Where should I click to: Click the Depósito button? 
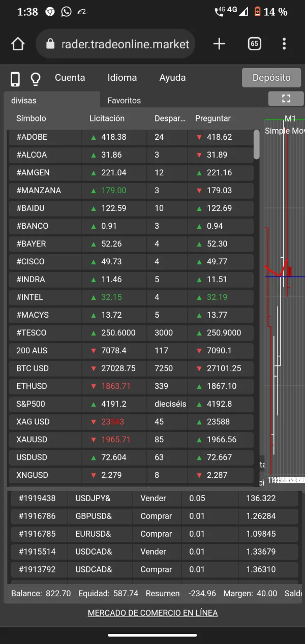[x=271, y=78]
